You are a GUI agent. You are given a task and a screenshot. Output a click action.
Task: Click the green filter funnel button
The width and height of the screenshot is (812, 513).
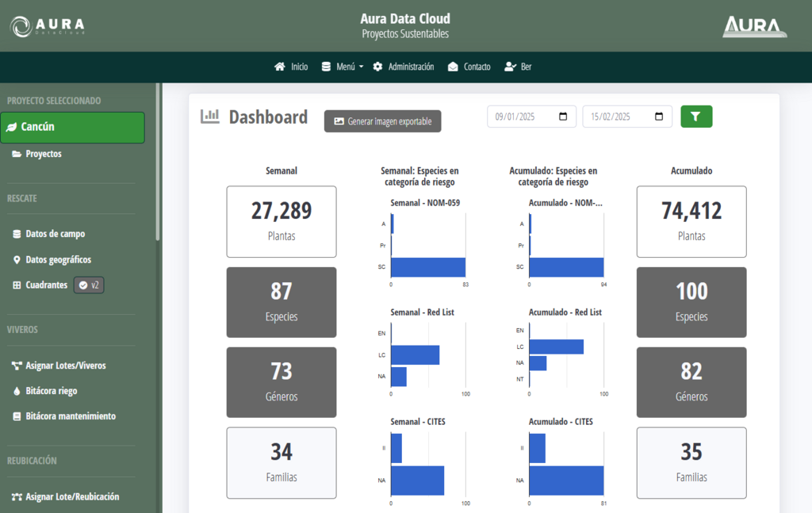point(696,117)
